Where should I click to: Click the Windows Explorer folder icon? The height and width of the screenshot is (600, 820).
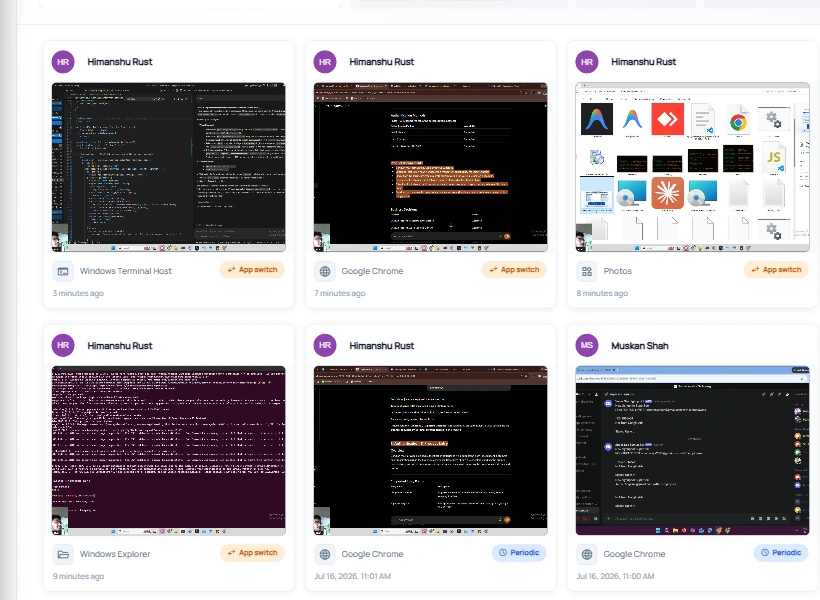point(63,554)
